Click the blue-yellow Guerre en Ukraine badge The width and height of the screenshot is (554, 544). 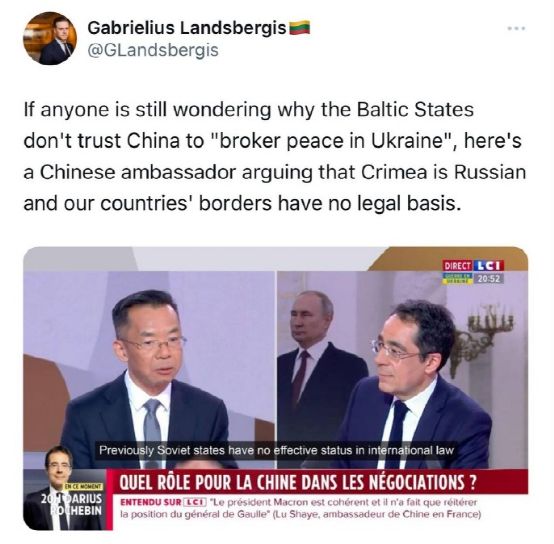point(458,278)
